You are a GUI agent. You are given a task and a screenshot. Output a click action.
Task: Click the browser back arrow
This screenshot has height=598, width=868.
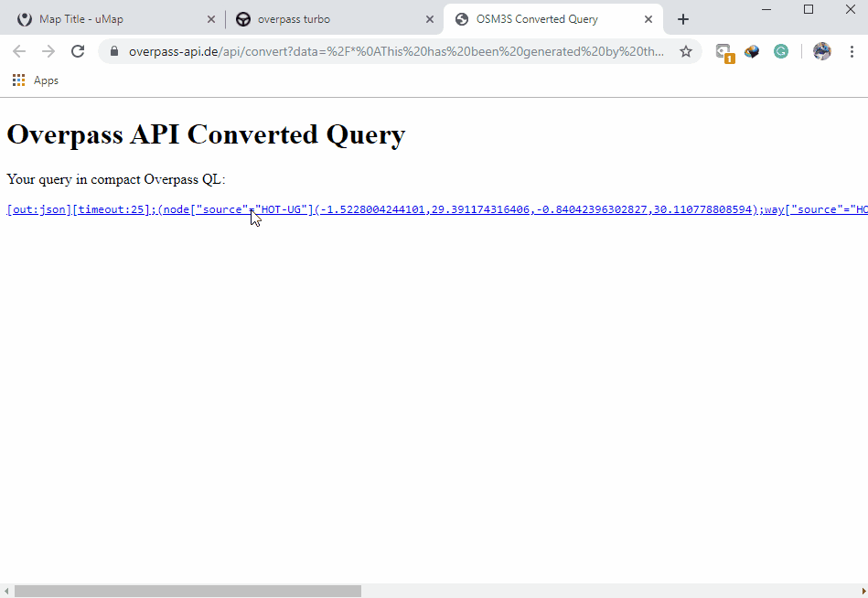point(19,52)
